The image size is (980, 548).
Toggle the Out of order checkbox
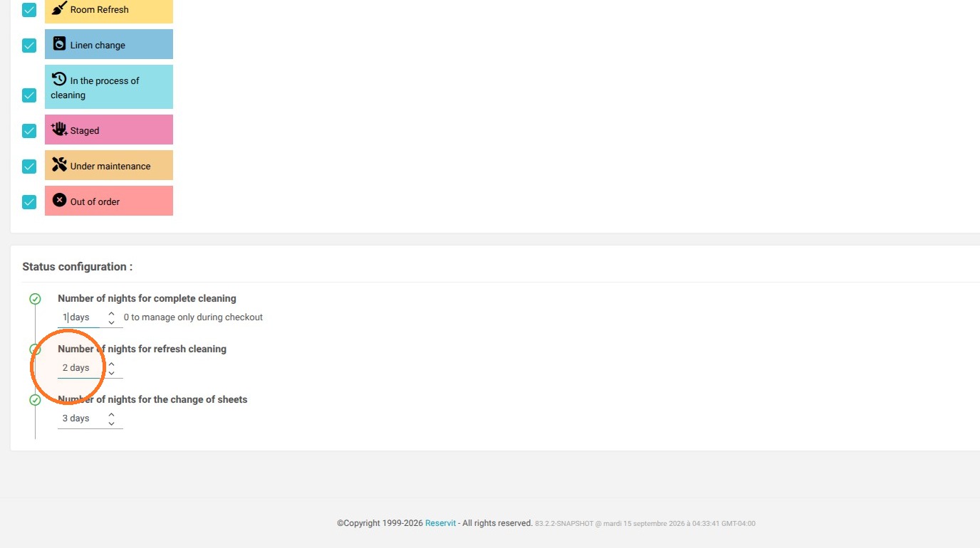(29, 202)
